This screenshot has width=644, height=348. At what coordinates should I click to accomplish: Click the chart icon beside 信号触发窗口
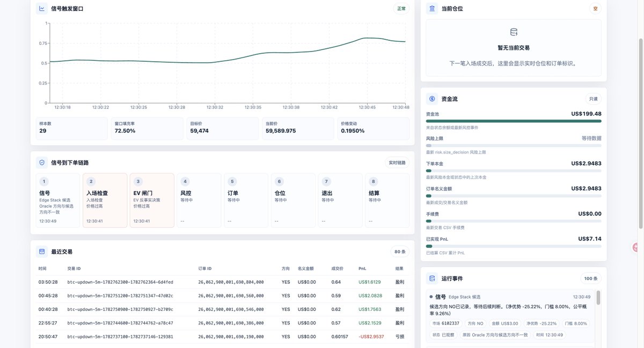42,9
